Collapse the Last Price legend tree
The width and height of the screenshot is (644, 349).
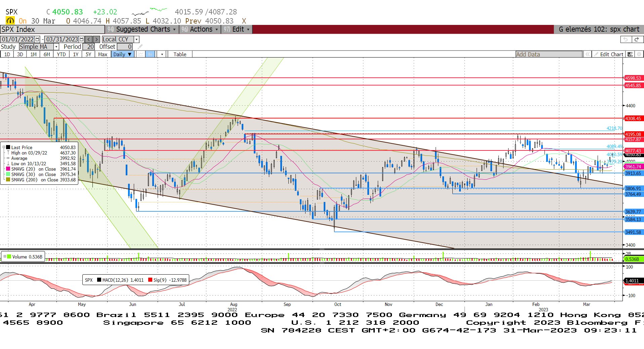pyautogui.click(x=4, y=147)
